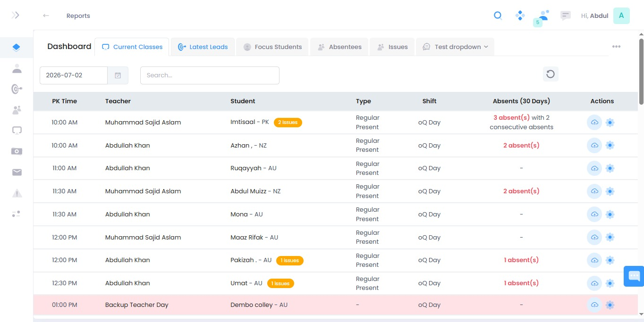Click the refresh reload icon button

(551, 74)
